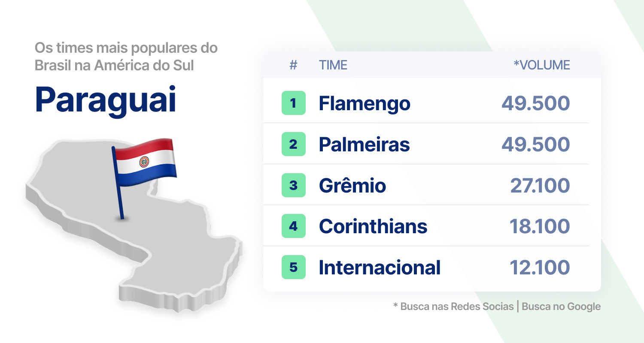Image resolution: width=644 pixels, height=343 pixels.
Task: Select the green rank 3 badge
Action: [294, 185]
